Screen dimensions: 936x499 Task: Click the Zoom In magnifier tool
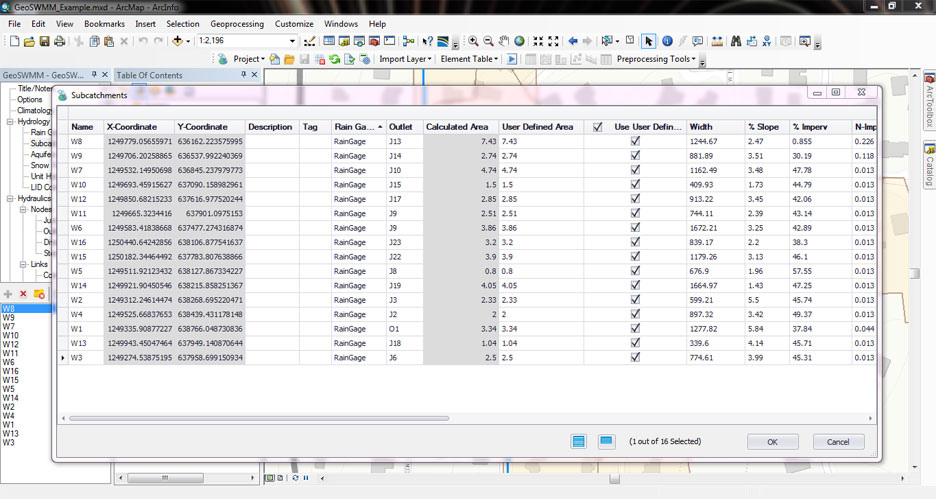tap(473, 41)
